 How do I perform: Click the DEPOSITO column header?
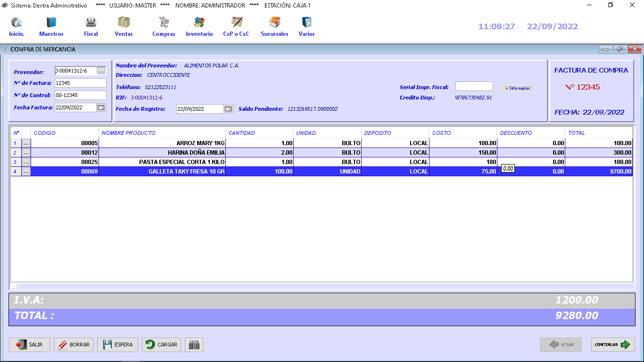click(x=395, y=133)
